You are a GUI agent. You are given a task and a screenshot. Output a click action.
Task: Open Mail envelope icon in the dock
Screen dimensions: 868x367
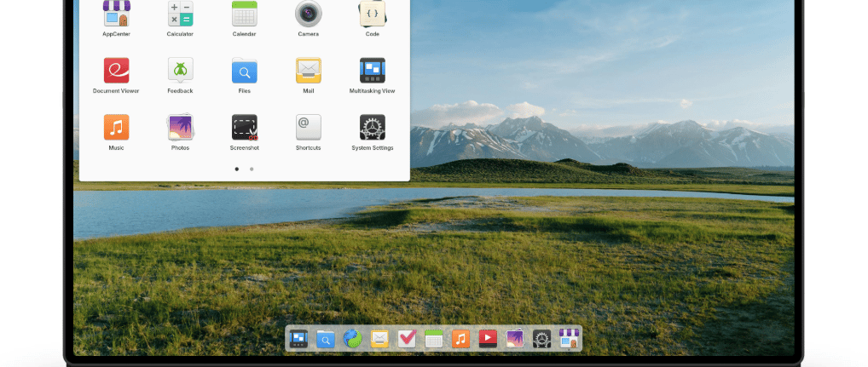pyautogui.click(x=379, y=338)
